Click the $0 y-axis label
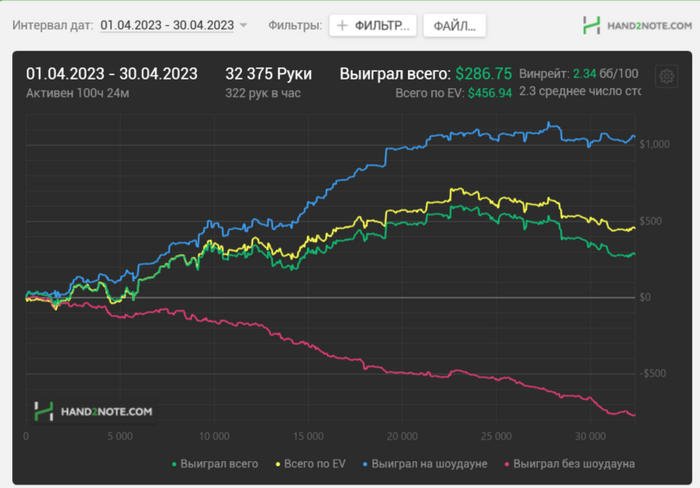The height and width of the screenshot is (488, 700). [645, 297]
